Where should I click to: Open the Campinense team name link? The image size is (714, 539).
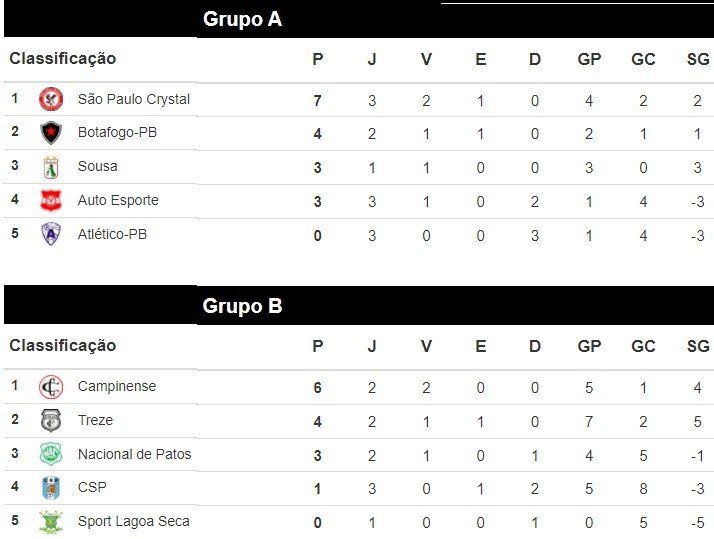(x=117, y=386)
